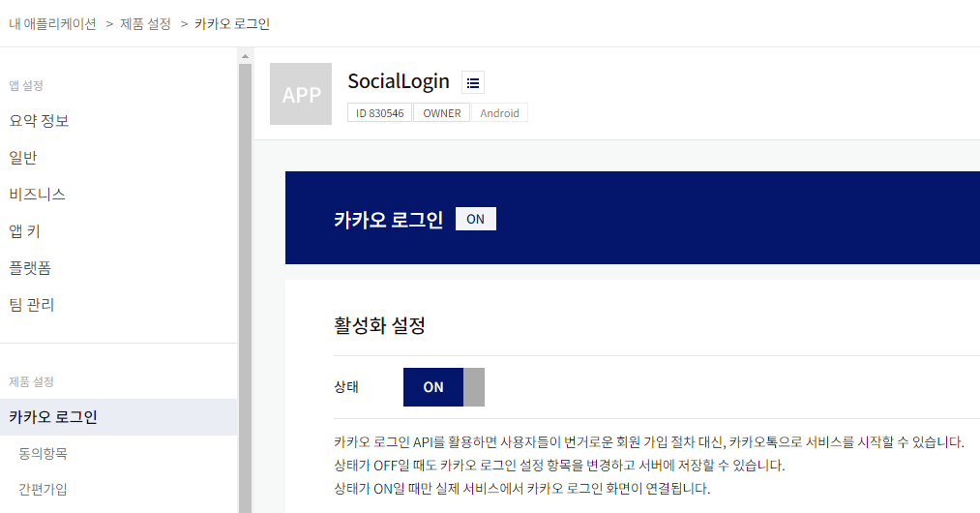Select 카카오 로그인 in the sidebar menu
980x513 pixels.
119,417
